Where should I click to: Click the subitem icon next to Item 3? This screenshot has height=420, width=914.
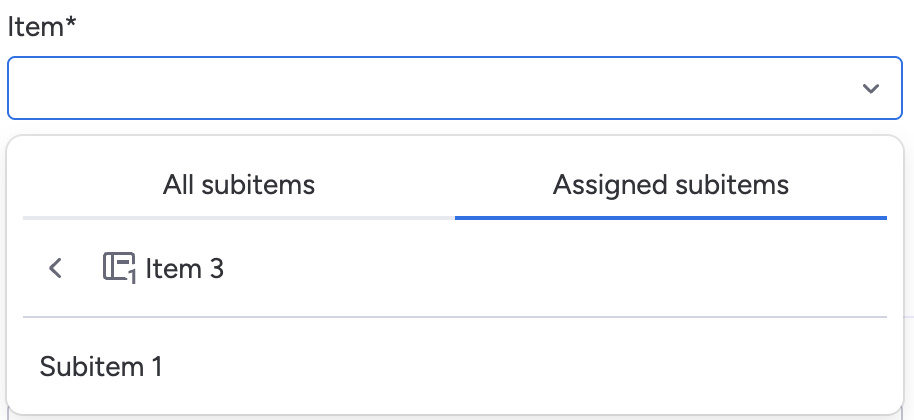pyautogui.click(x=119, y=268)
